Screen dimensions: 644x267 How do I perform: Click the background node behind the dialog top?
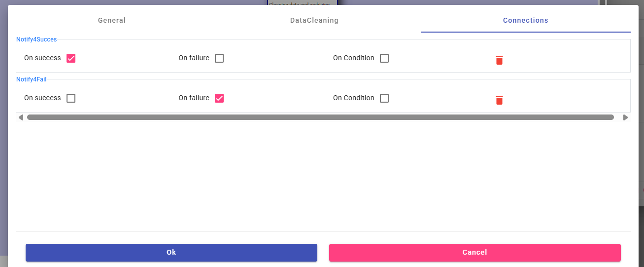pyautogui.click(x=302, y=2)
